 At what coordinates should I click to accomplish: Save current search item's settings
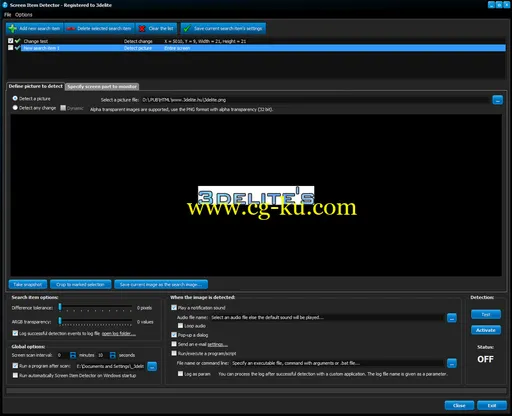click(223, 28)
